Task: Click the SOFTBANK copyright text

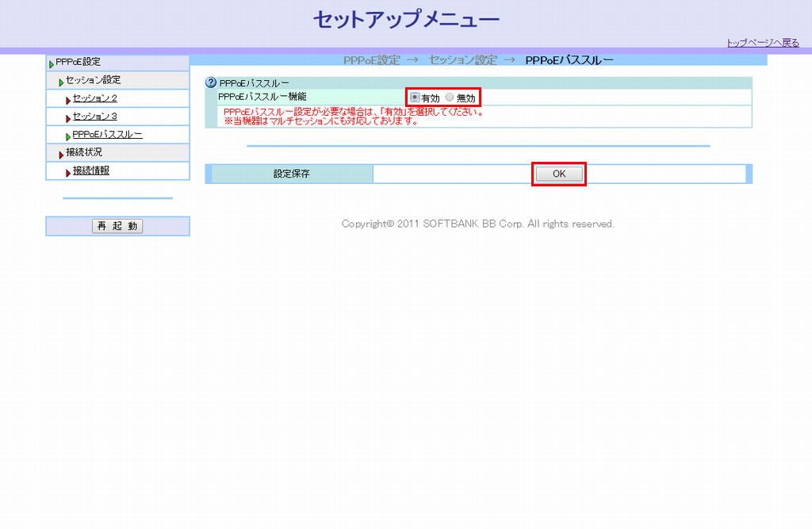Action: point(477,224)
